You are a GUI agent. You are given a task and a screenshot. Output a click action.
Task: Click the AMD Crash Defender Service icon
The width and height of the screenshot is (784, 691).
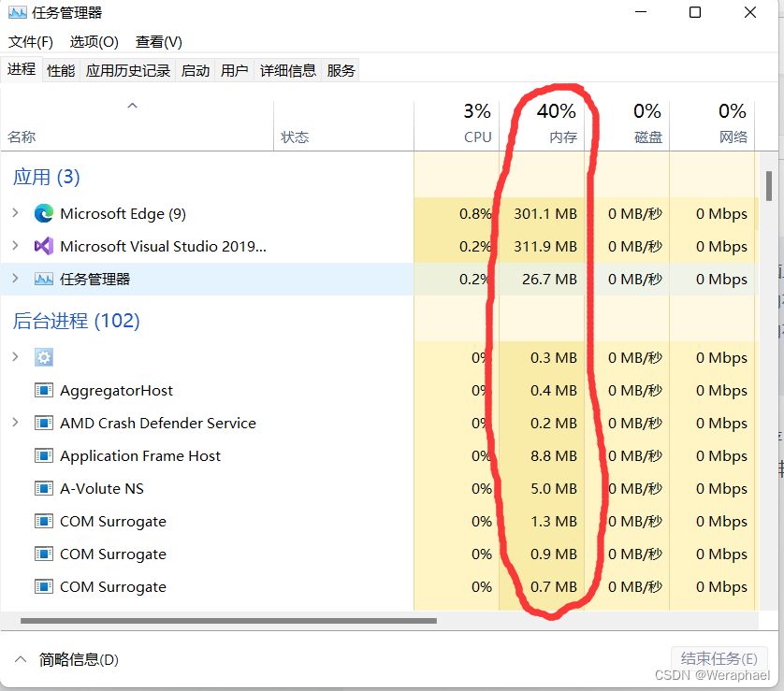[x=44, y=424]
